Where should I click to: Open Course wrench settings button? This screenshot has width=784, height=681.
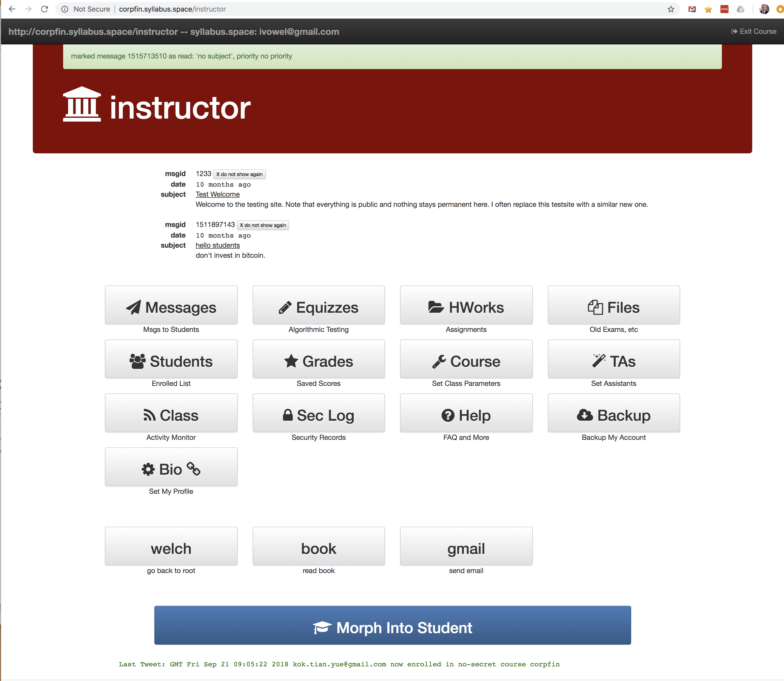tap(466, 359)
